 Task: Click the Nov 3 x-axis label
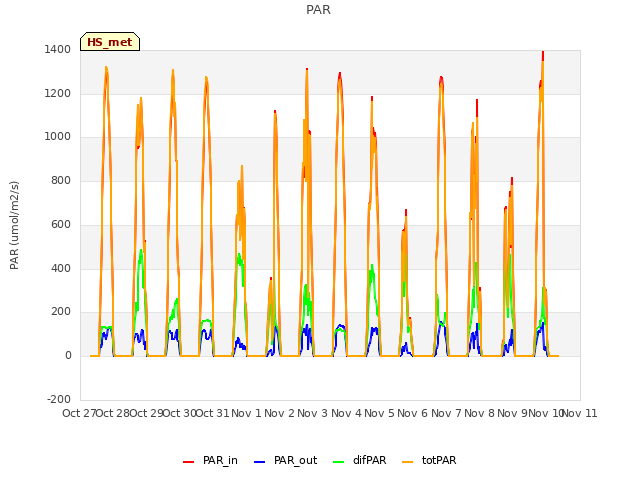(313, 413)
